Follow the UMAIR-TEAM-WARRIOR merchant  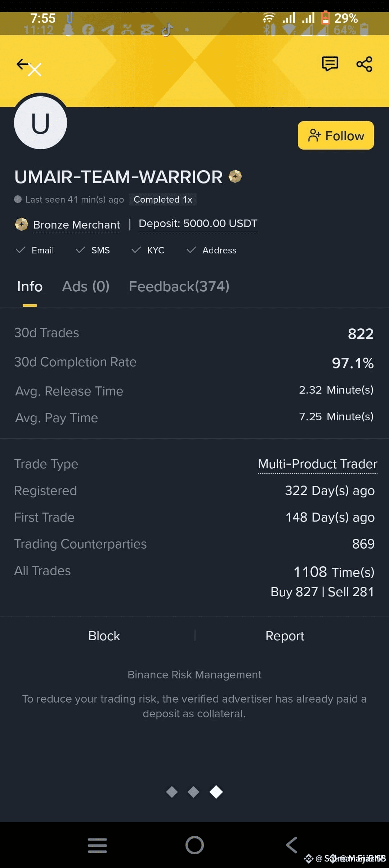[336, 136]
